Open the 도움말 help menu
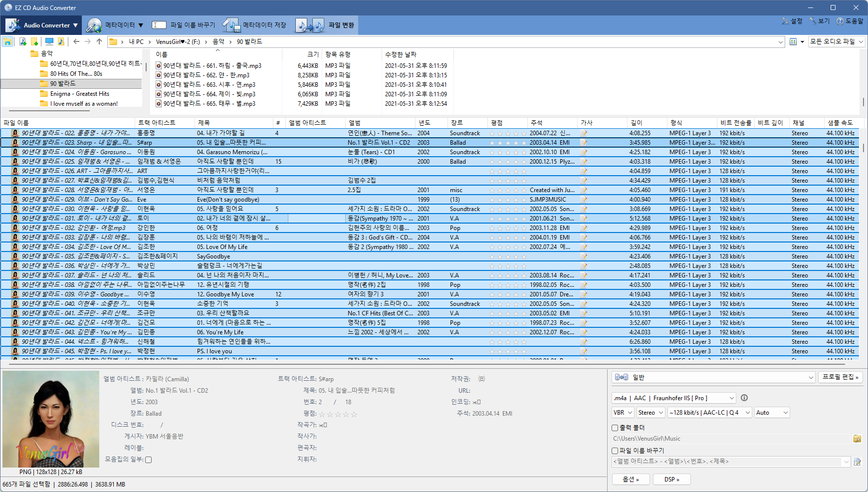The width and height of the screenshot is (868, 492). [850, 21]
